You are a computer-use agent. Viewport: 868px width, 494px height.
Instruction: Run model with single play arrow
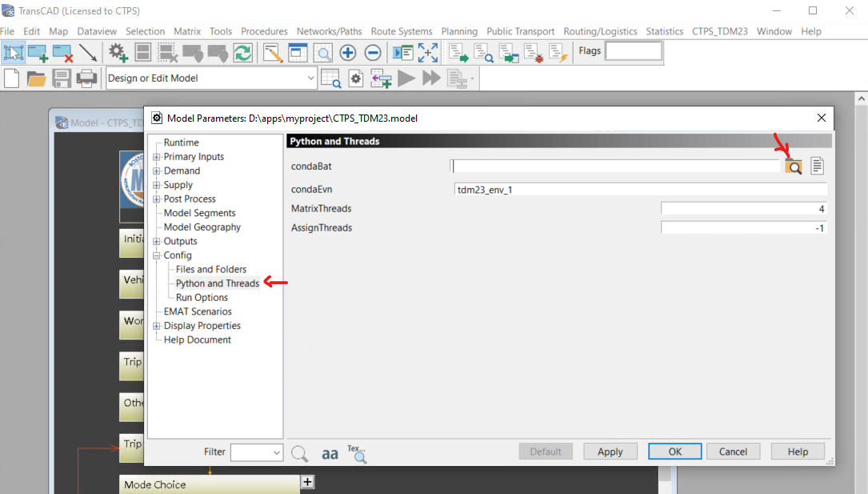click(x=406, y=78)
